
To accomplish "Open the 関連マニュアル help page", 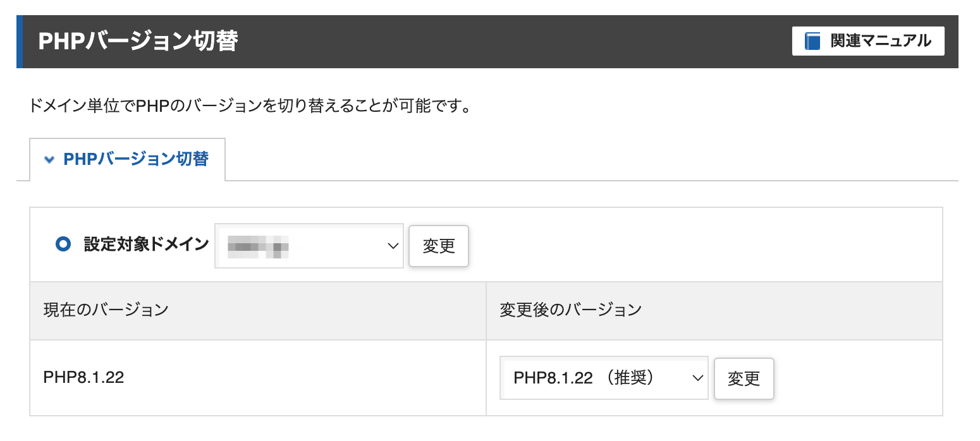I will tap(866, 40).
